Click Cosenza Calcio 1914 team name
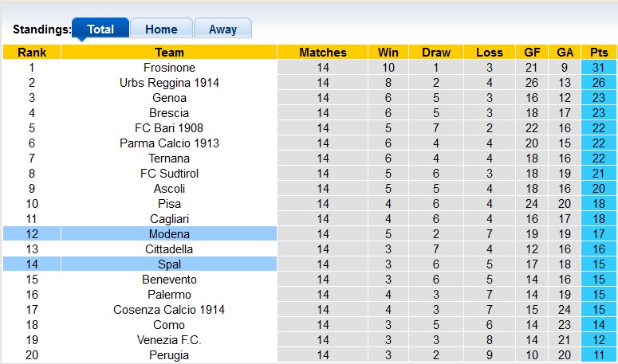The image size is (618, 364). pos(169,310)
